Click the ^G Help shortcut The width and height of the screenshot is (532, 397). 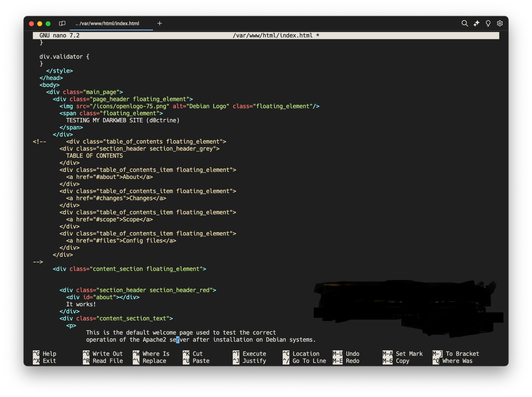(45, 354)
